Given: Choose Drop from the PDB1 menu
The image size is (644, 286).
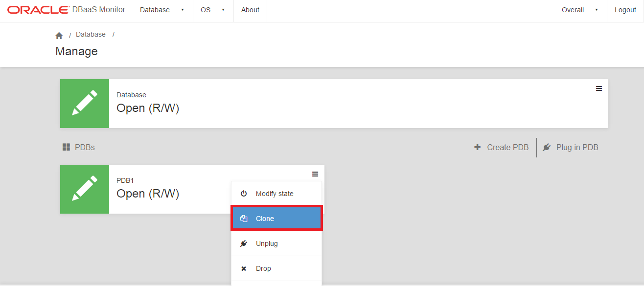Looking at the screenshot, I should pyautogui.click(x=263, y=268).
